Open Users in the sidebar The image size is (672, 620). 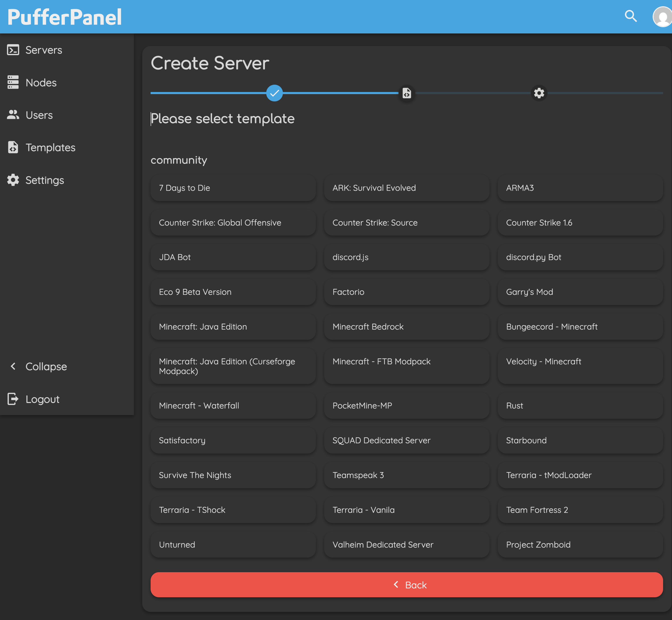pos(67,115)
